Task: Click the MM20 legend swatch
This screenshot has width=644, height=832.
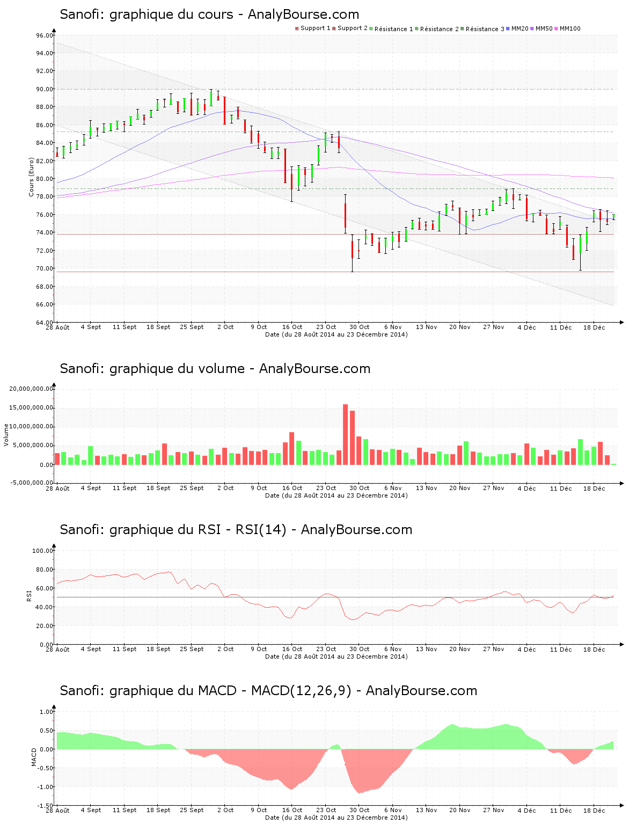Action: [508, 28]
